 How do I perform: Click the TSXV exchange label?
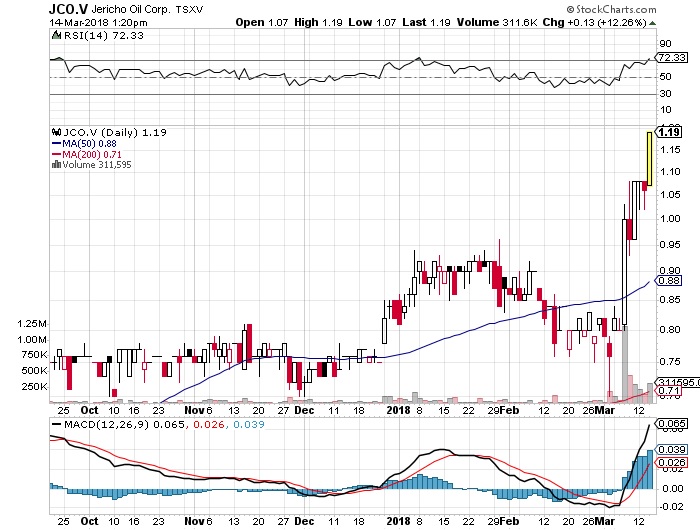(x=189, y=9)
